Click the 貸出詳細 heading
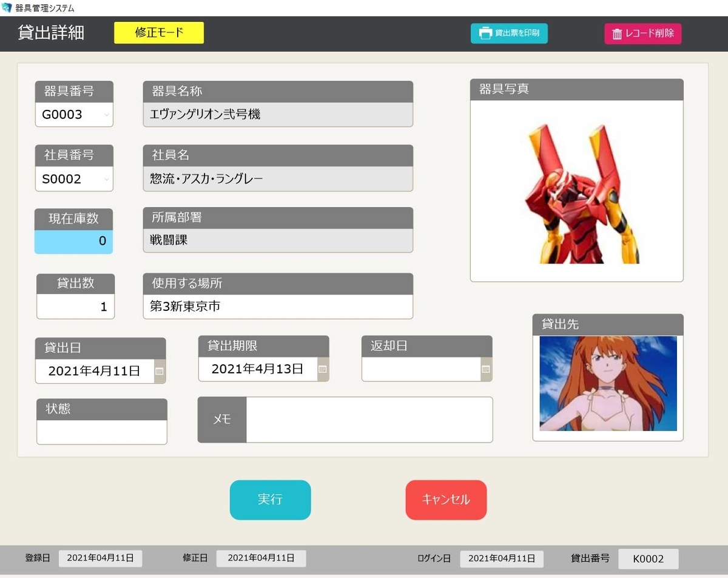Screen dimensions: 728x578 coord(51,33)
